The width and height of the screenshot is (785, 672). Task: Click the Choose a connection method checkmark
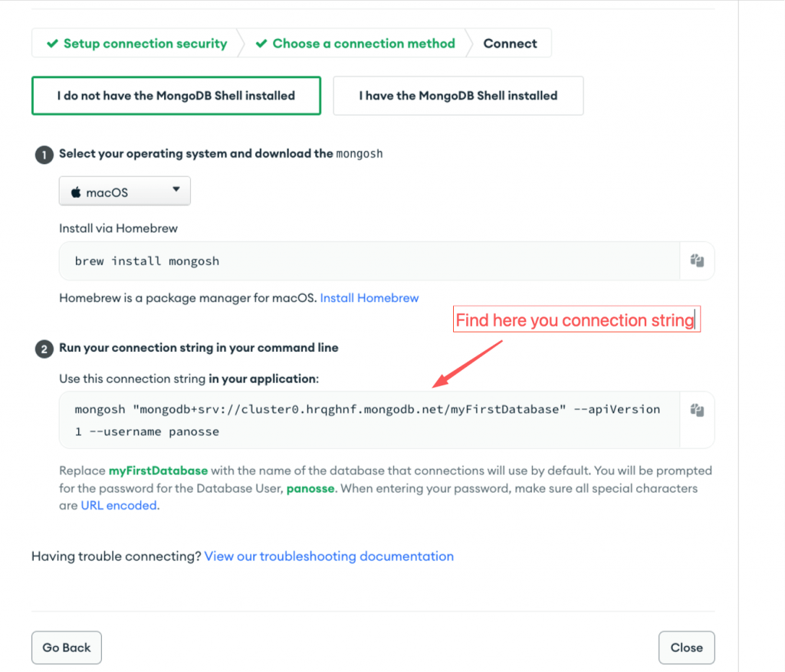pyautogui.click(x=261, y=44)
